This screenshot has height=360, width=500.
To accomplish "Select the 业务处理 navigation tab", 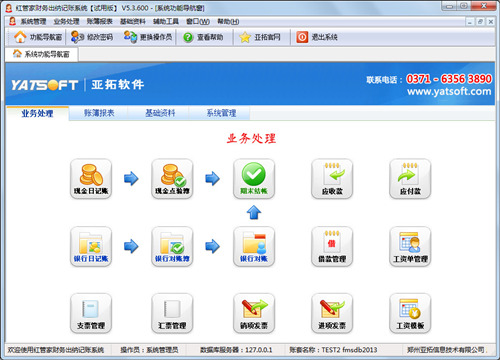I will click(37, 113).
